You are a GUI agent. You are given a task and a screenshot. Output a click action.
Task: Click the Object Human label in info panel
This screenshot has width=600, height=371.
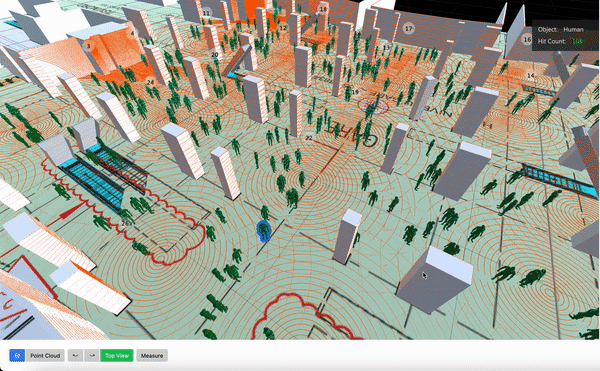click(560, 29)
